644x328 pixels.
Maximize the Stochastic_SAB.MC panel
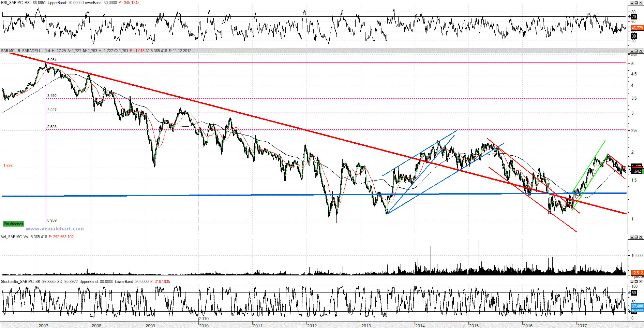click(636, 282)
